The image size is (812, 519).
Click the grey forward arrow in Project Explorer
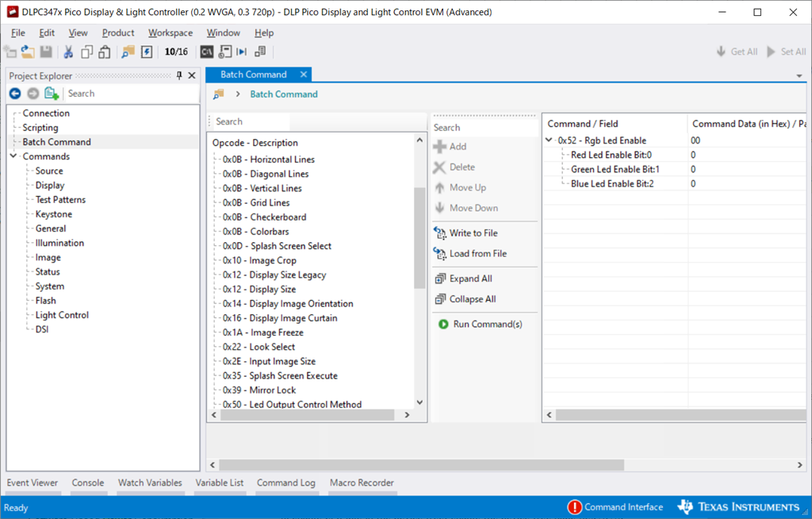(x=33, y=94)
